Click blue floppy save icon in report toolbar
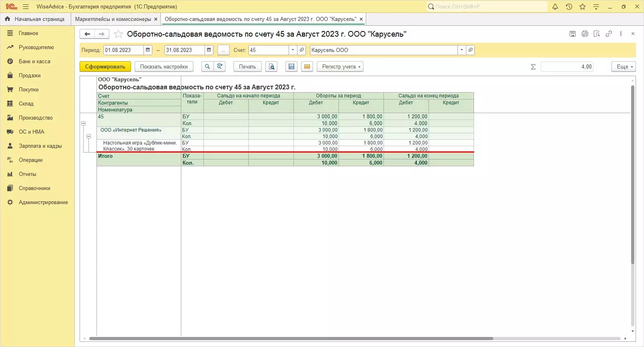Screen dimensions: 644x347 tap(291, 66)
